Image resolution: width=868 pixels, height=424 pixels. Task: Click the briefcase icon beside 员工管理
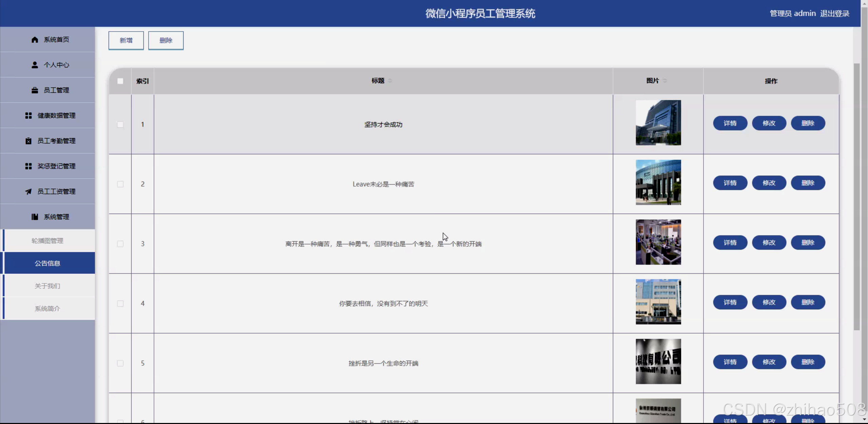(35, 90)
